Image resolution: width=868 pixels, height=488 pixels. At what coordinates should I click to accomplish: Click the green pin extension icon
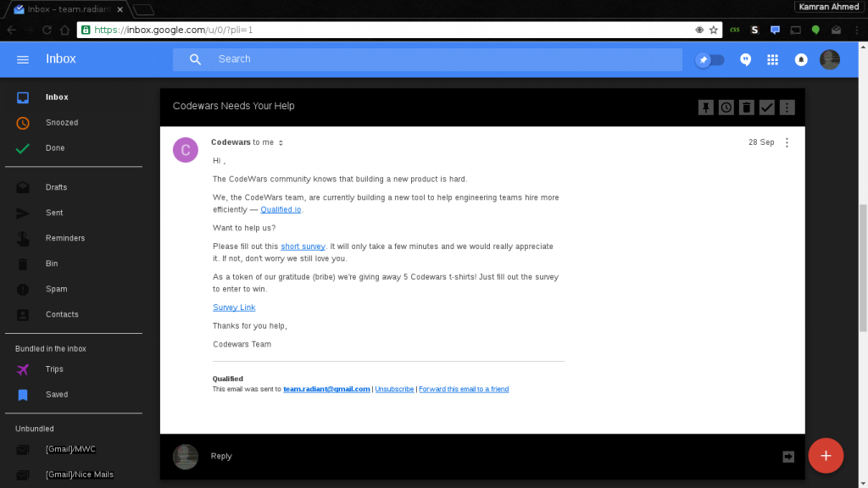point(815,30)
